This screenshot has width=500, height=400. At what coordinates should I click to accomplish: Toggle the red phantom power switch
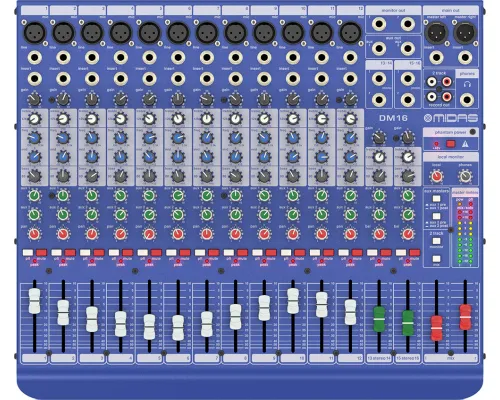pyautogui.click(x=451, y=144)
